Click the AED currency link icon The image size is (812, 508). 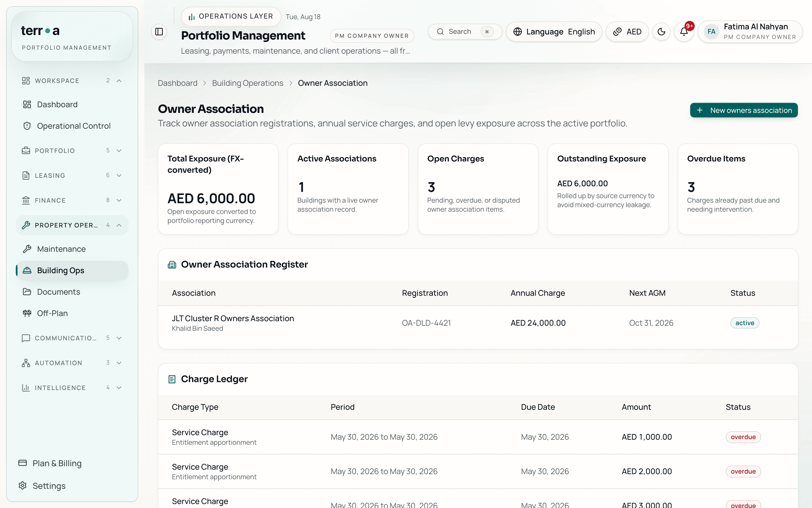(x=617, y=32)
